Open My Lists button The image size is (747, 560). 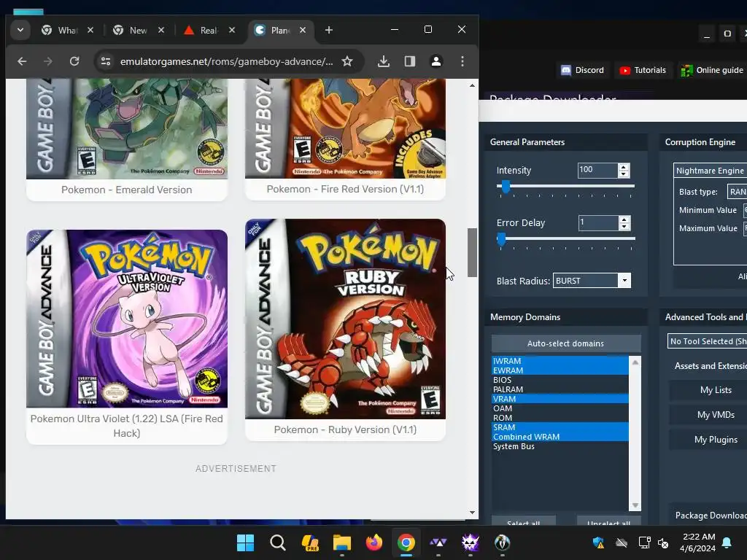[708, 390]
